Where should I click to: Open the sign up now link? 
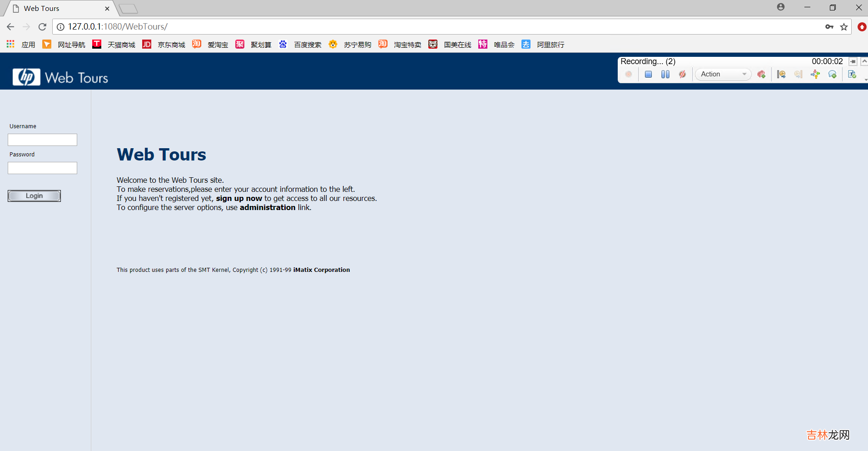(239, 198)
